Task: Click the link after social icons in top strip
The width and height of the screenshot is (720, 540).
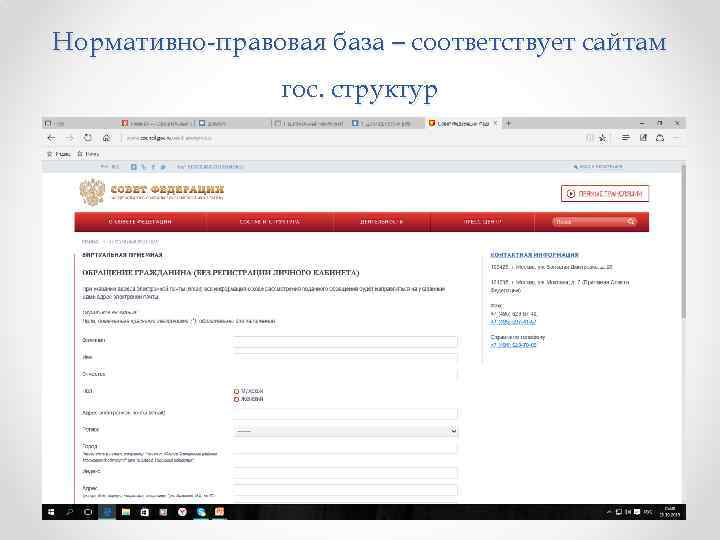Action: point(210,167)
